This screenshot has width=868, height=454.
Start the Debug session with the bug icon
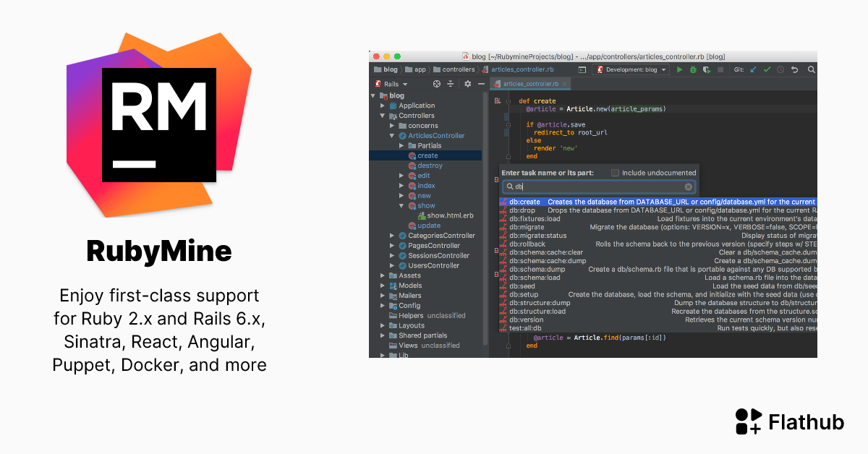[693, 69]
